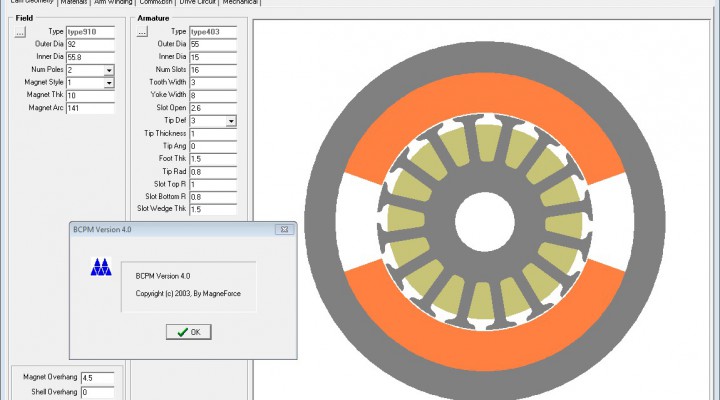Close the BCPM Version 4.0 dialog

[x=286, y=229]
